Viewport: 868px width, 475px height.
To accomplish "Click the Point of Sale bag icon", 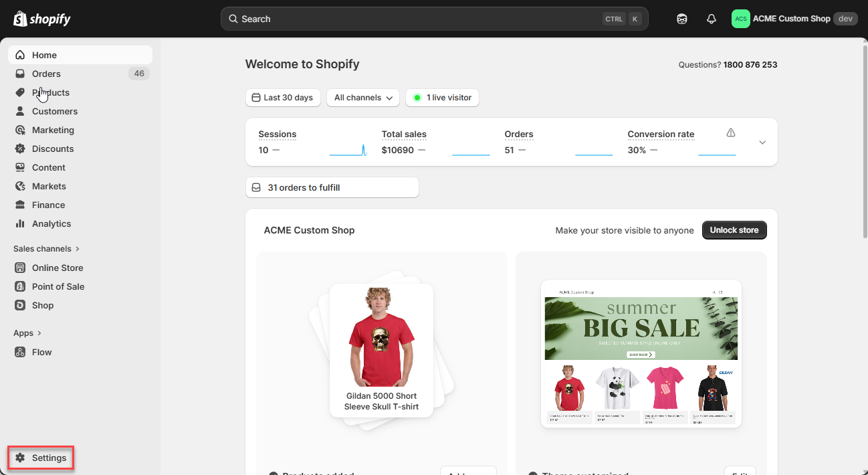I will click(20, 286).
